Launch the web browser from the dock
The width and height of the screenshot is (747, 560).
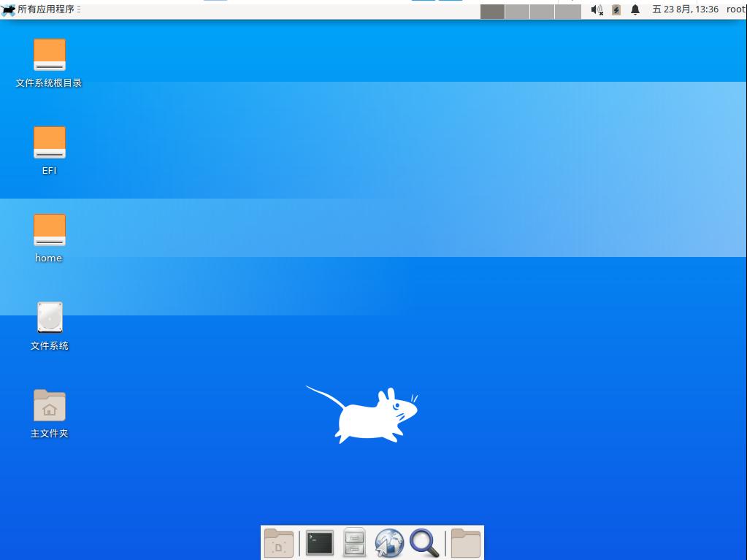click(389, 543)
